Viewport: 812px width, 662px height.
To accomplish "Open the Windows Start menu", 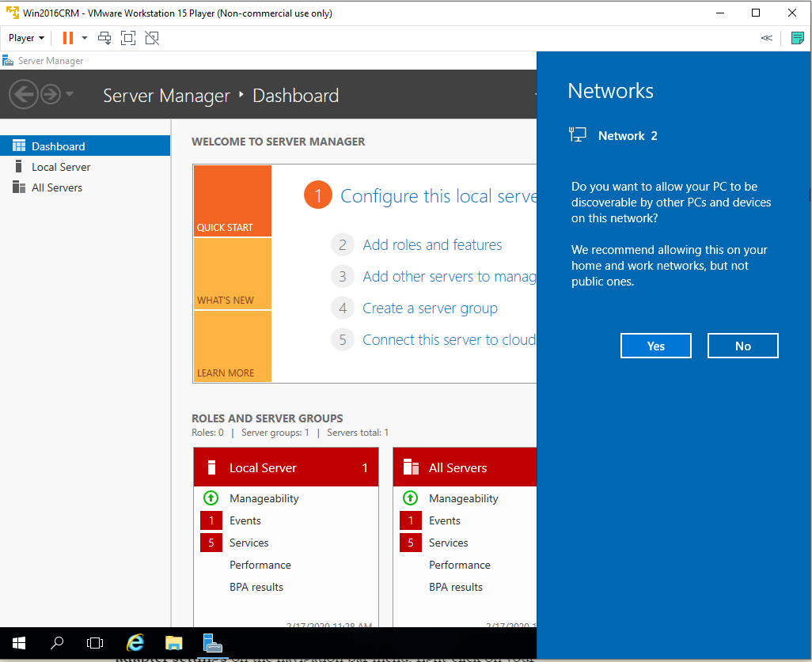I will point(18,643).
